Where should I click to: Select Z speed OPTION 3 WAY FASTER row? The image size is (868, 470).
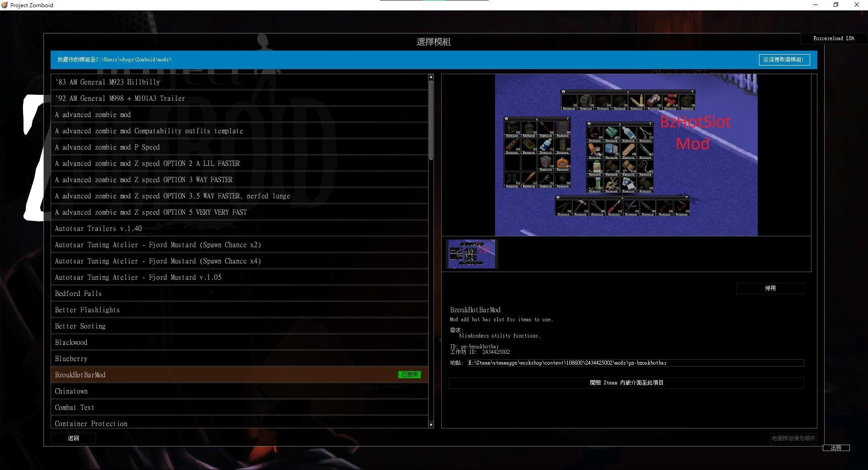(240, 180)
